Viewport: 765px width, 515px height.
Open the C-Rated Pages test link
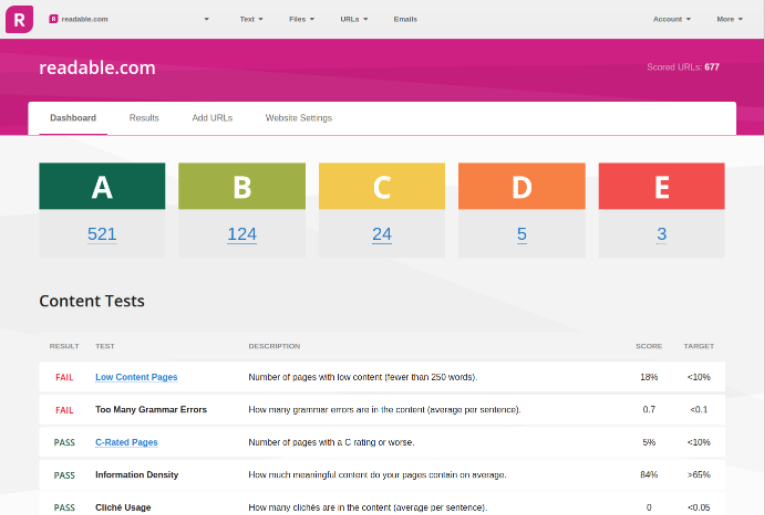click(126, 442)
